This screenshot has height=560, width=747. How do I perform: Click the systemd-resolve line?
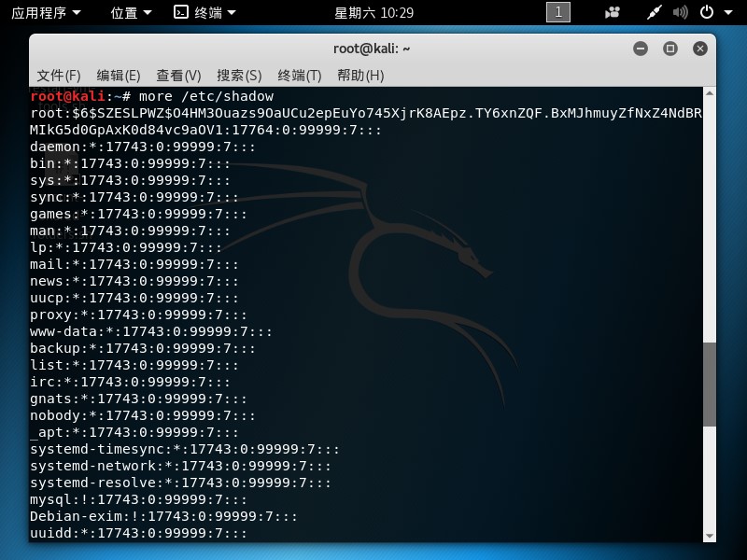tap(180, 483)
